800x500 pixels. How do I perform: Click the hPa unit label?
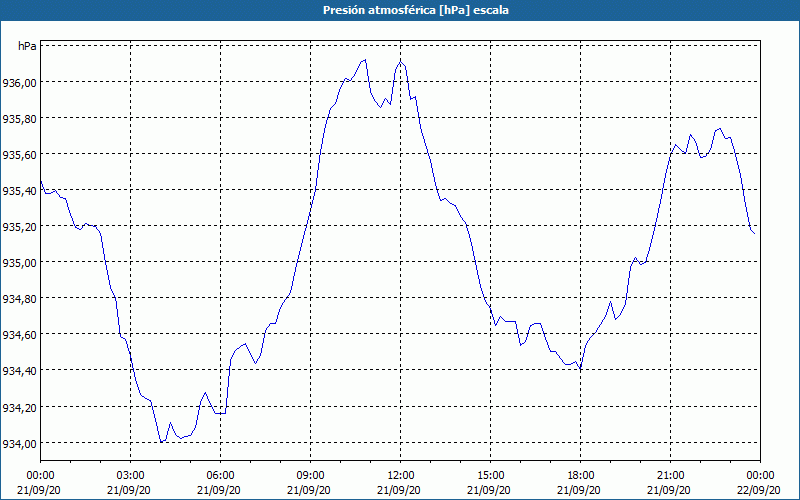(x=27, y=46)
